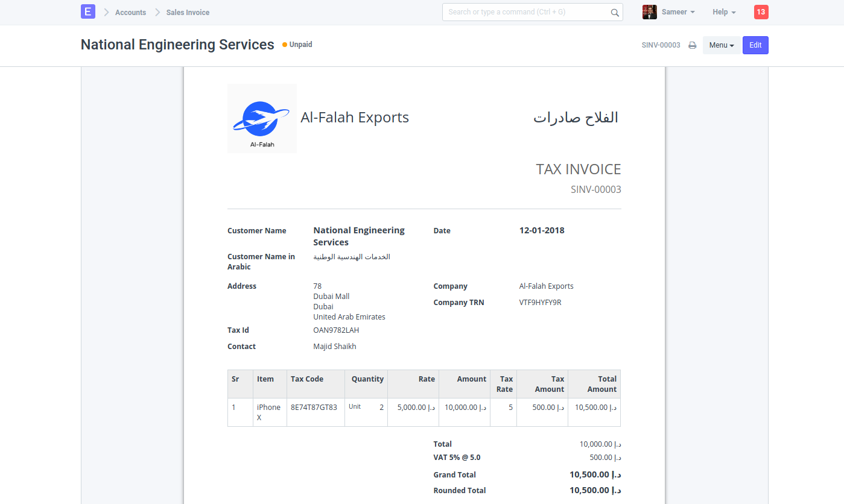
Task: Open the notifications badge showing 13
Action: click(x=761, y=12)
